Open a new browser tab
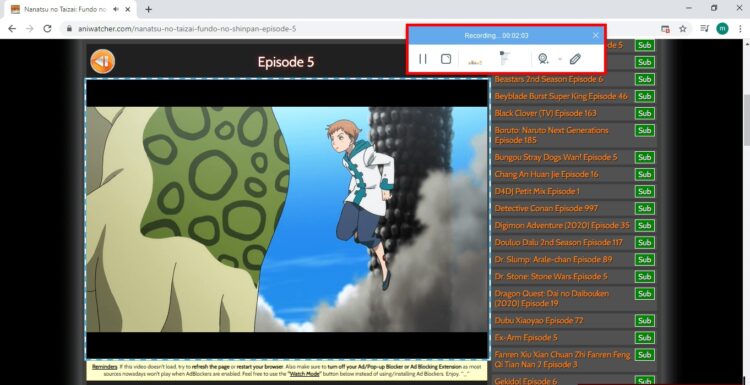 coord(148,9)
